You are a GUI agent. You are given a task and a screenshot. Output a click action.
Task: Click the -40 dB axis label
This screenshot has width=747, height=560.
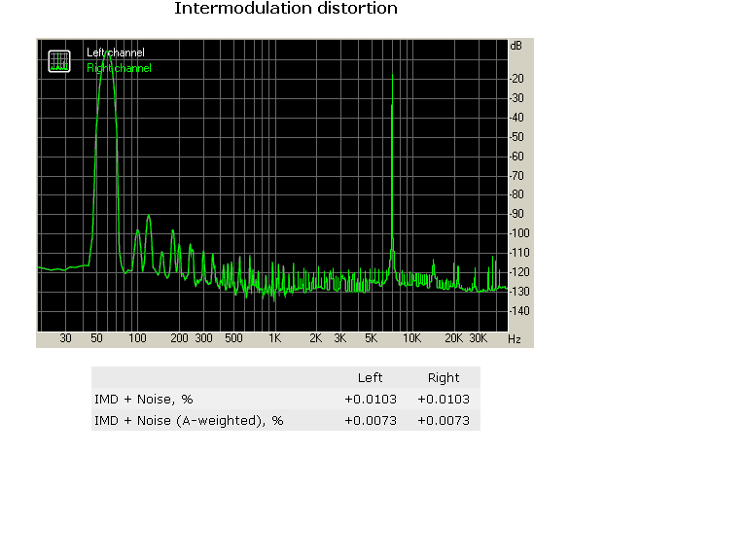[x=516, y=118]
